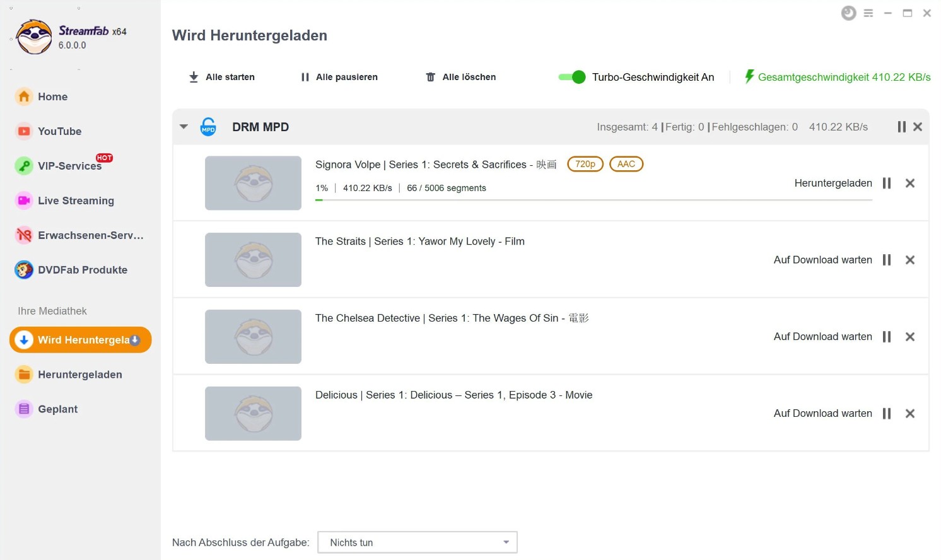Click the Geplant list icon
941x560 pixels.
coord(24,409)
